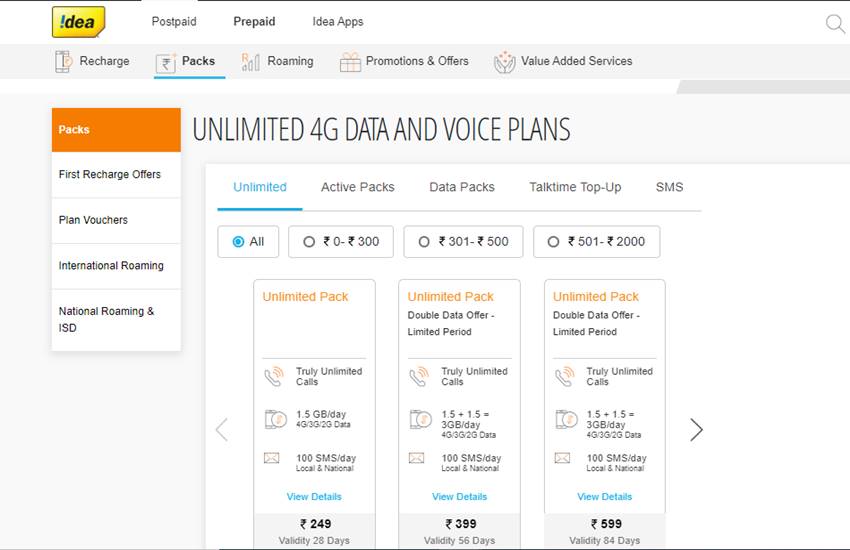
Task: Select the ₹301-₹500 price filter
Action: (463, 242)
